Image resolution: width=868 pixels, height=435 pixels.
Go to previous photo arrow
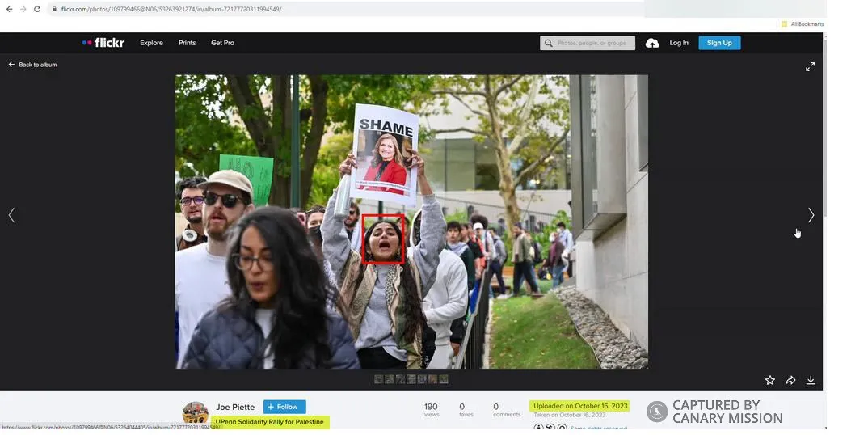[11, 215]
